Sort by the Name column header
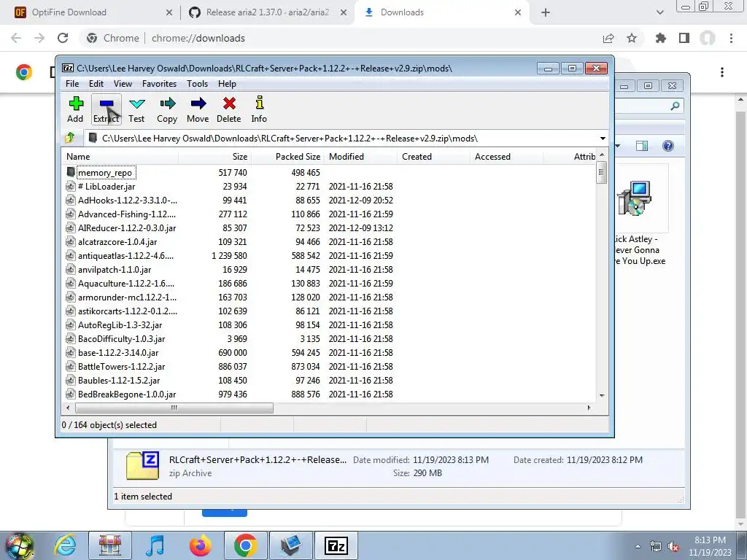 click(x=120, y=157)
